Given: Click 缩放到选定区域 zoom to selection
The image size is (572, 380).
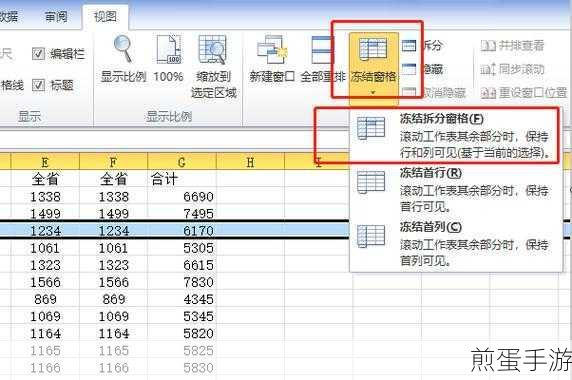Looking at the screenshot, I should (213, 66).
